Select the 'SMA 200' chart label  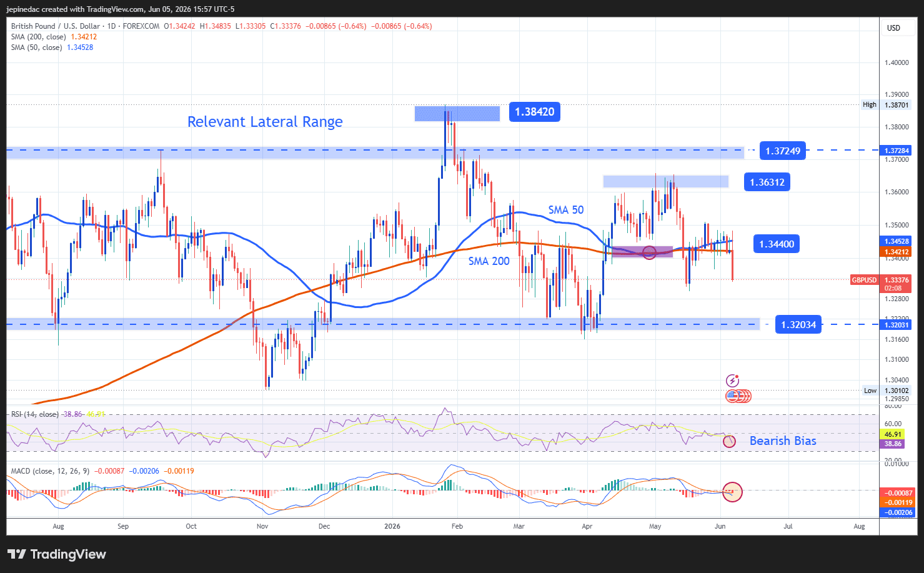489,261
